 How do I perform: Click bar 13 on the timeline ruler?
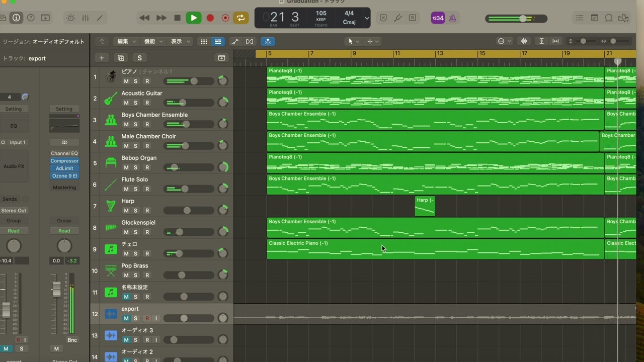coord(440,53)
